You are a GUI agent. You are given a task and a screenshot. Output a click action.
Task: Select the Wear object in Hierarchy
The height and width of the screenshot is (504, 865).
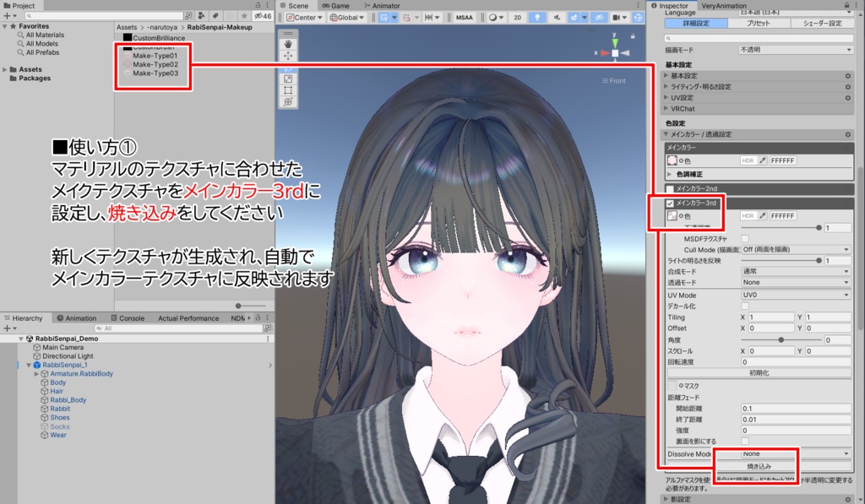coord(53,435)
